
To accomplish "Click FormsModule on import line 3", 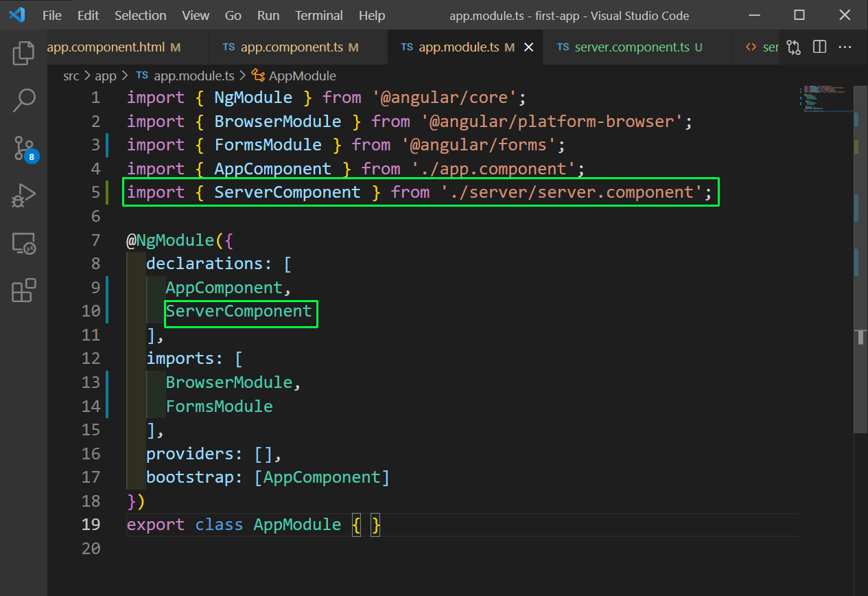I will click(x=268, y=145).
